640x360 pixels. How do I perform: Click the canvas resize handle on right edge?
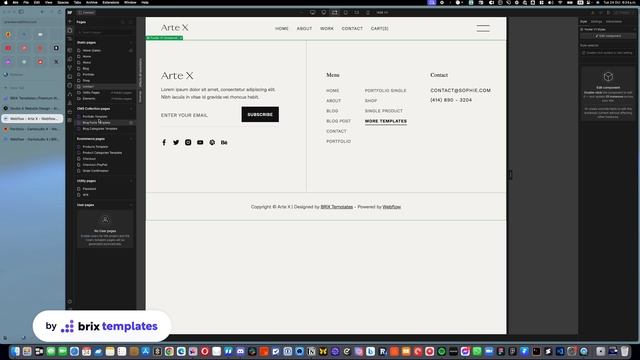[x=510, y=175]
